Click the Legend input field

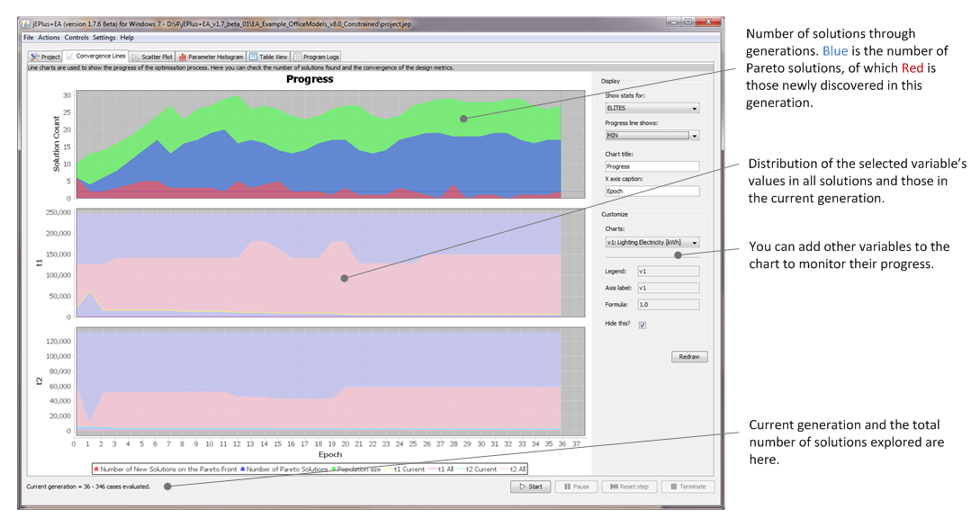pyautogui.click(x=668, y=271)
